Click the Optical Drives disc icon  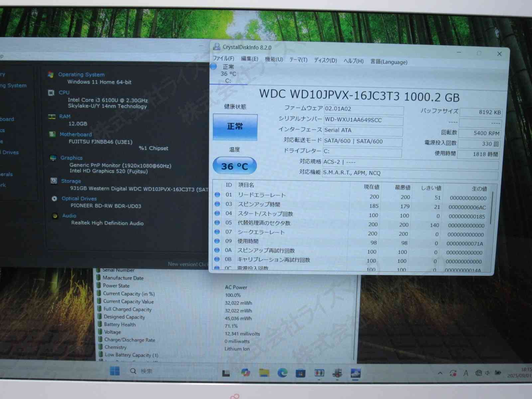click(54, 199)
